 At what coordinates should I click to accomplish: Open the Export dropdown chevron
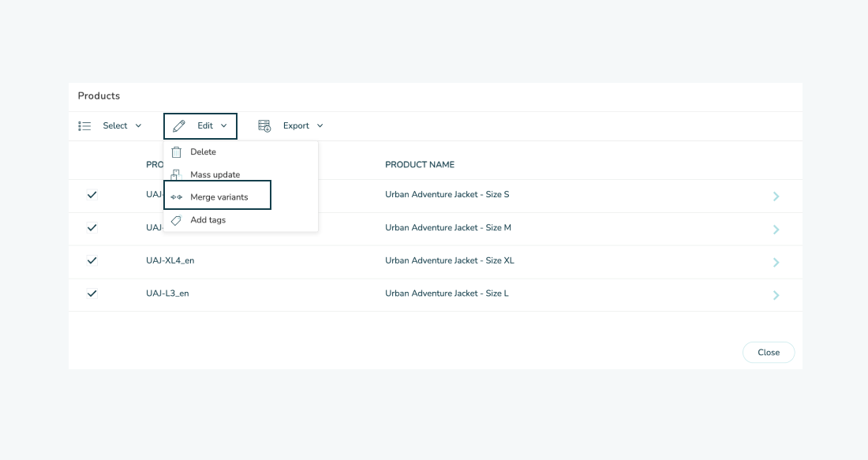coord(320,126)
